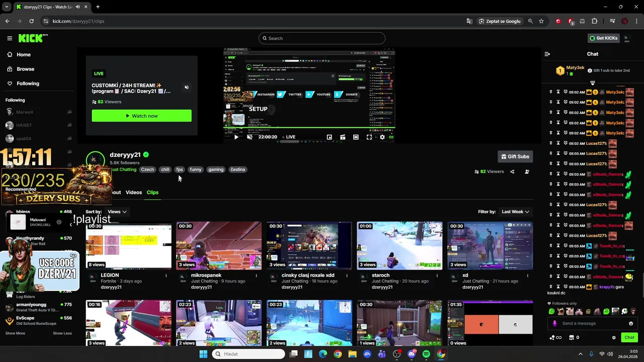Select the funny tag
This screenshot has width=644, height=362.
(x=196, y=169)
